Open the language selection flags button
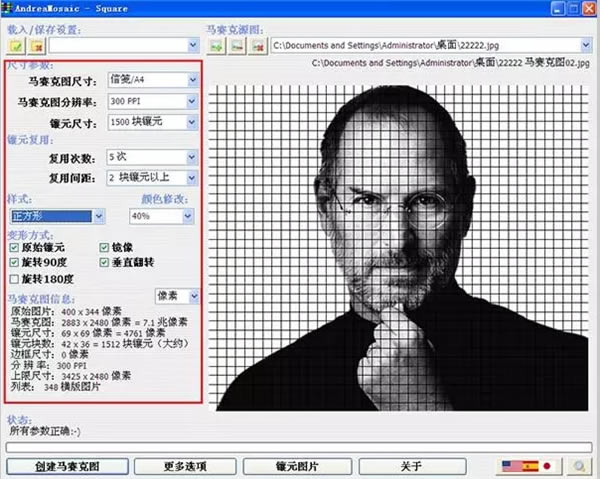The width and height of the screenshot is (600, 479). [x=531, y=466]
